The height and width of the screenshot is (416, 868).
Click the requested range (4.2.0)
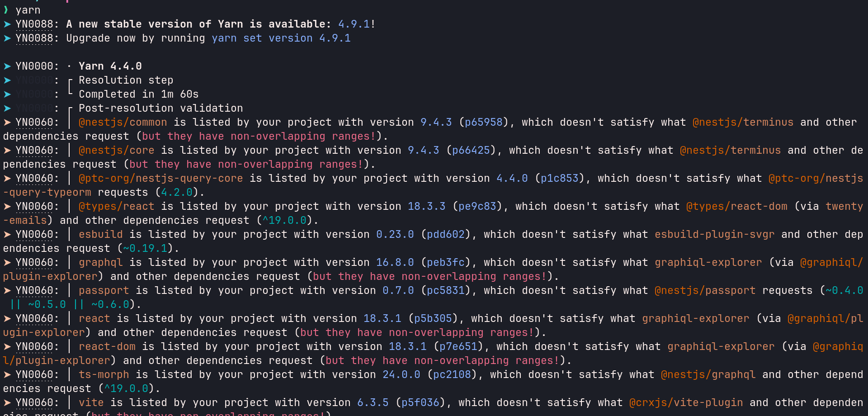[177, 192]
